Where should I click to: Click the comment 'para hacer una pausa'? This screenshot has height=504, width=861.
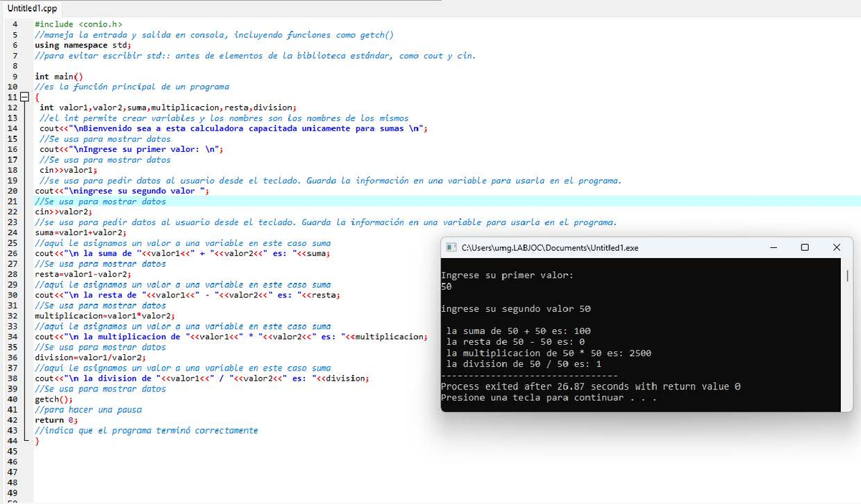pos(88,410)
